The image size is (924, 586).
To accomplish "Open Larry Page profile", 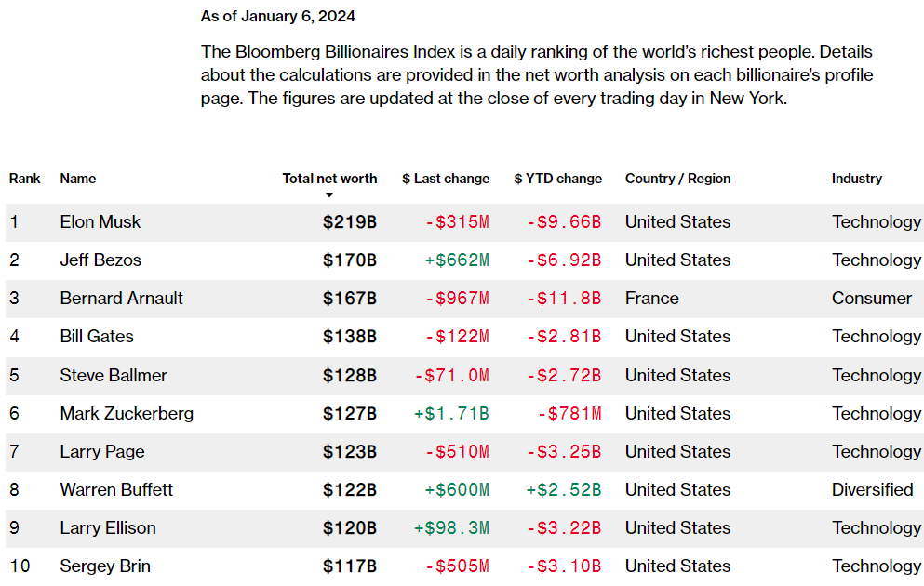I will coord(102,452).
